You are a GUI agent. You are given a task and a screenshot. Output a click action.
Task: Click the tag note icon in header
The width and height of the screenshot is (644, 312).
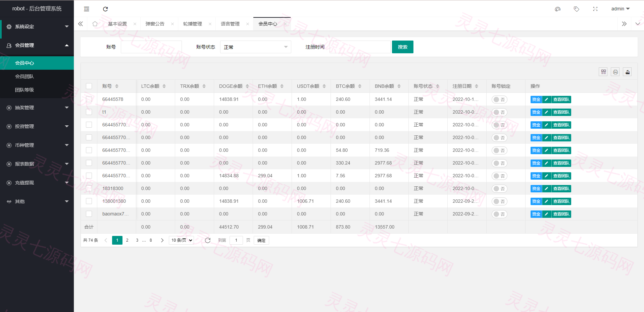pyautogui.click(x=577, y=9)
